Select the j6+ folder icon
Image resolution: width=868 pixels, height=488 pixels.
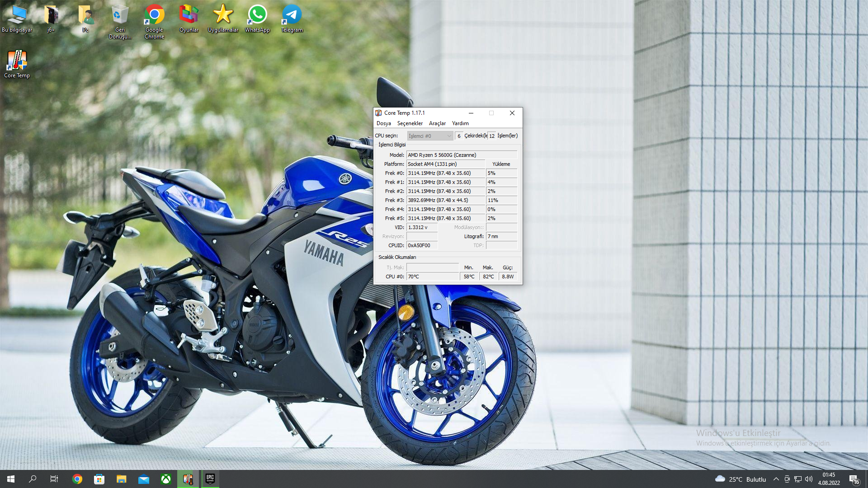click(x=51, y=19)
